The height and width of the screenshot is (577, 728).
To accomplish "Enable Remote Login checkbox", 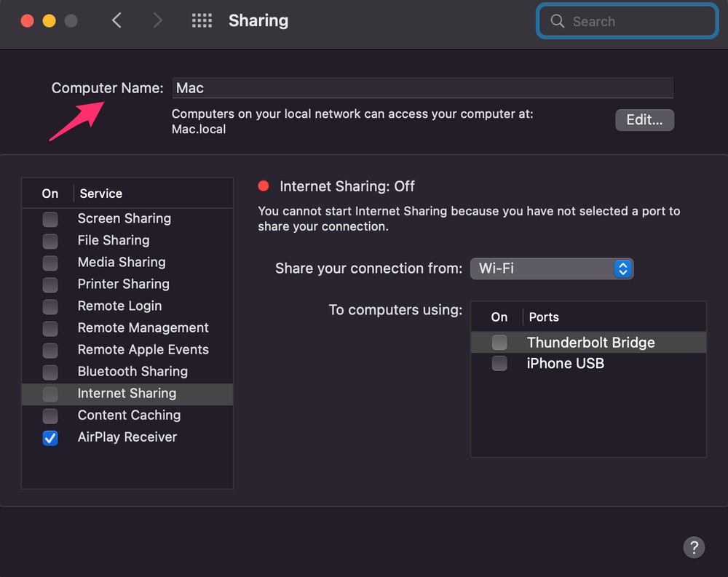I will tap(50, 306).
